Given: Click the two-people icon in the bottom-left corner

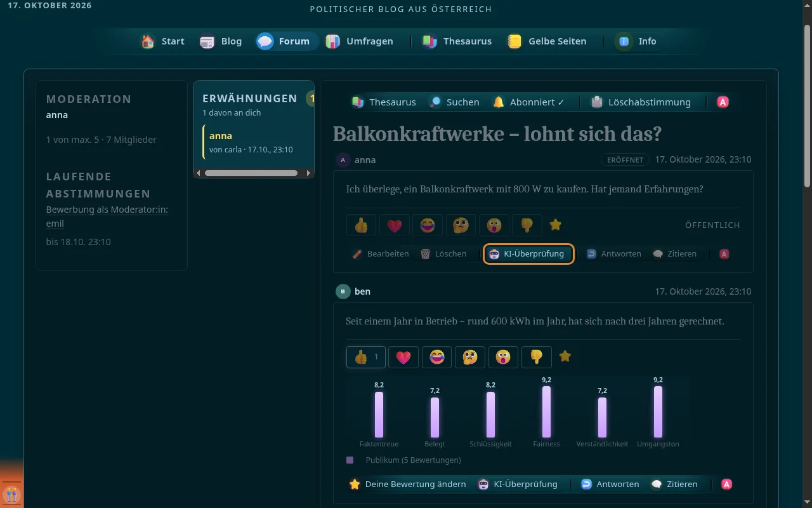Looking at the screenshot, I should tap(11, 495).
